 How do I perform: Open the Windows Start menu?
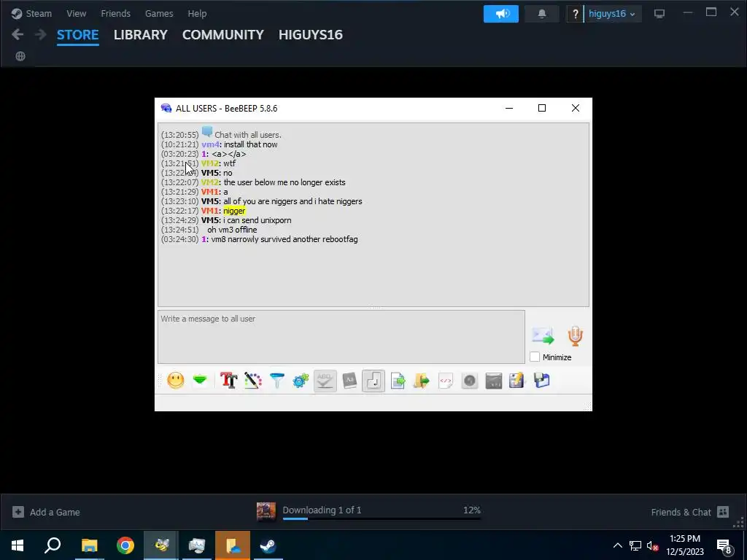[18, 545]
